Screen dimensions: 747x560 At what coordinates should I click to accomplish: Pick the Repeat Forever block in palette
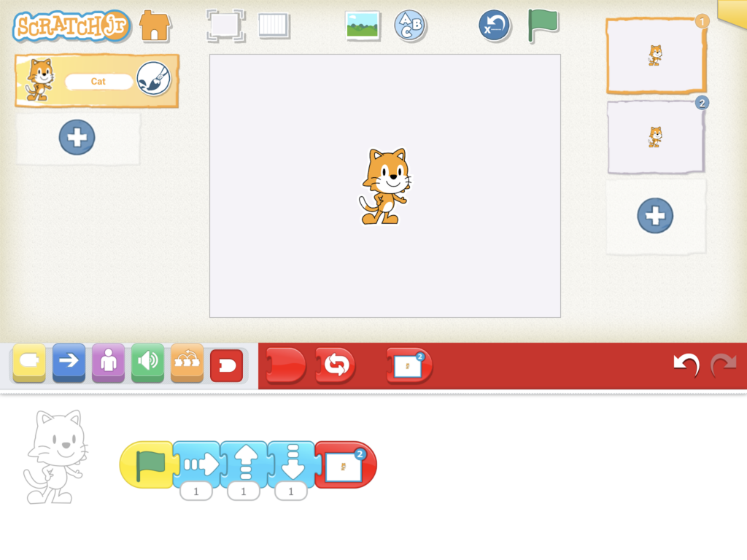[x=336, y=365]
